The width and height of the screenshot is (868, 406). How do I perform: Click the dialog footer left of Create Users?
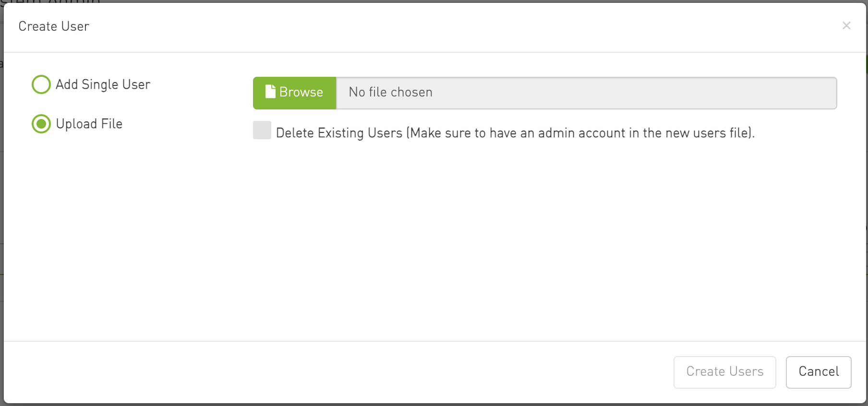coord(336,372)
